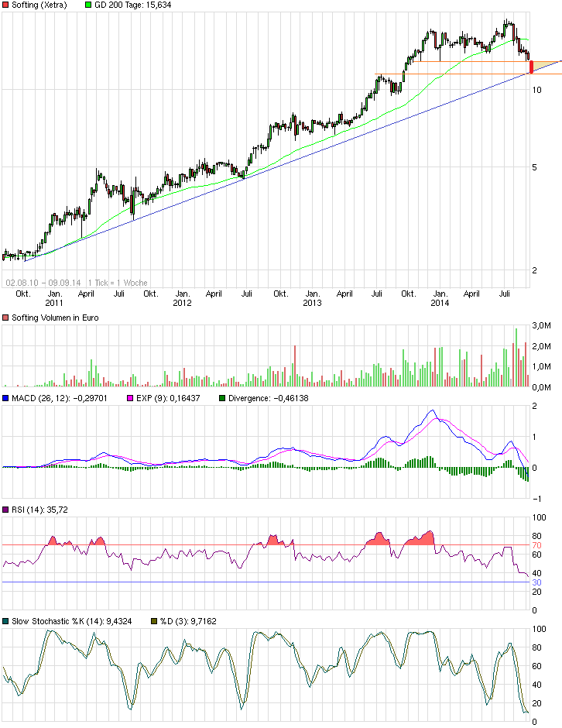The height and width of the screenshot is (728, 562).
Task: Click the 'RSI (14): 35,72' label
Action: pos(40,510)
